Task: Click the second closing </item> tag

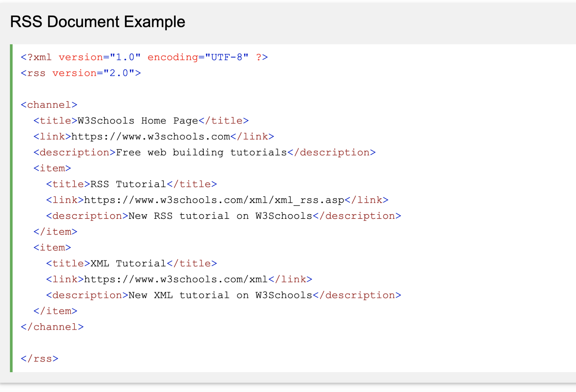Action: 55,311
